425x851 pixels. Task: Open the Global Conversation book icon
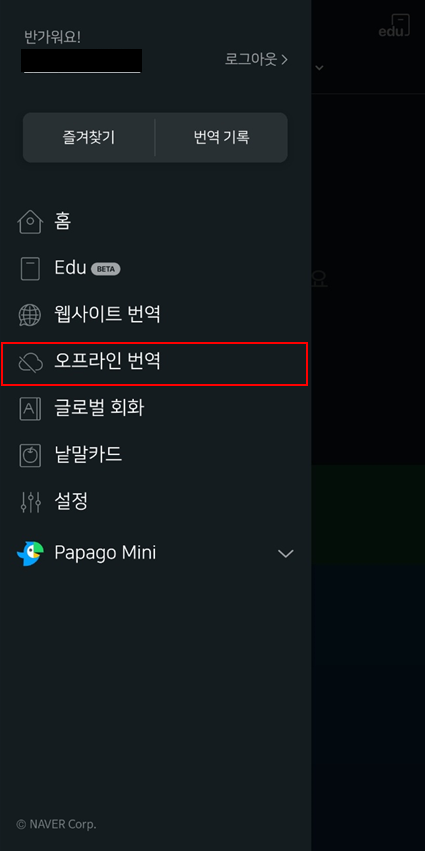tap(30, 409)
